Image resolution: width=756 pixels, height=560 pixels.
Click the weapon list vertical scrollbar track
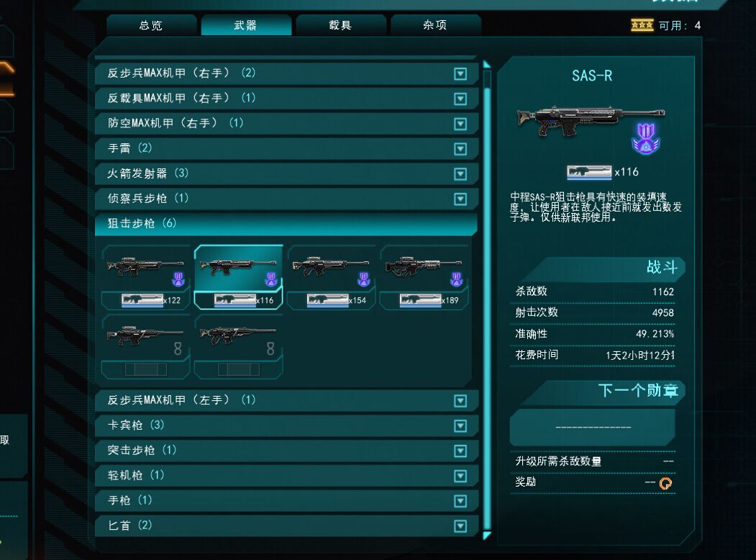click(x=487, y=300)
